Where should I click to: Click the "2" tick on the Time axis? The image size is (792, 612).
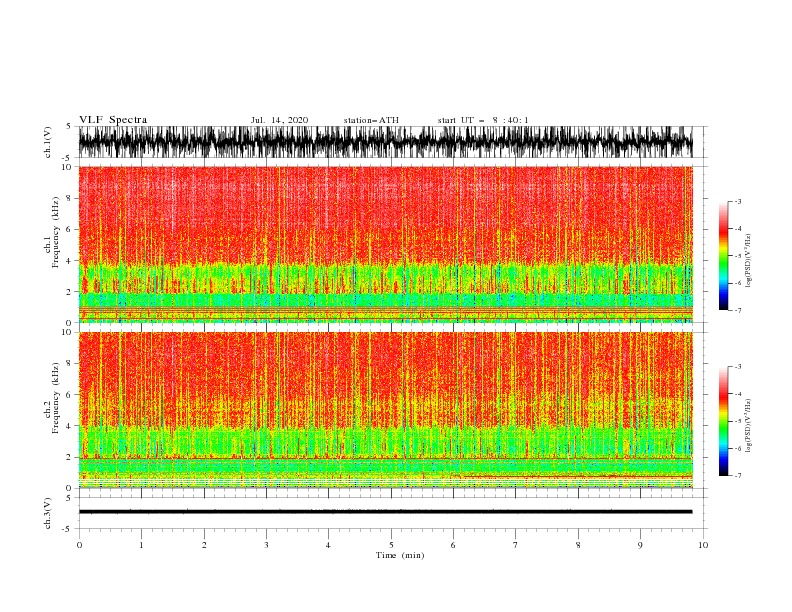[204, 545]
